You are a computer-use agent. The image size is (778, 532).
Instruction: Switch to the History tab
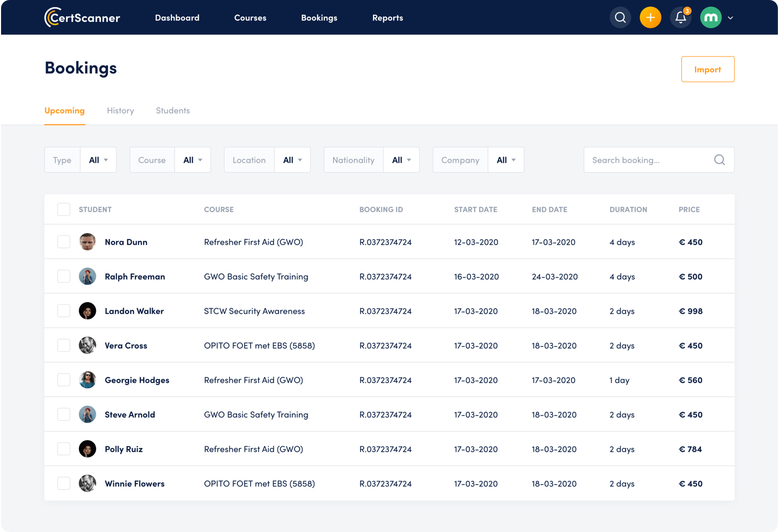coord(120,110)
